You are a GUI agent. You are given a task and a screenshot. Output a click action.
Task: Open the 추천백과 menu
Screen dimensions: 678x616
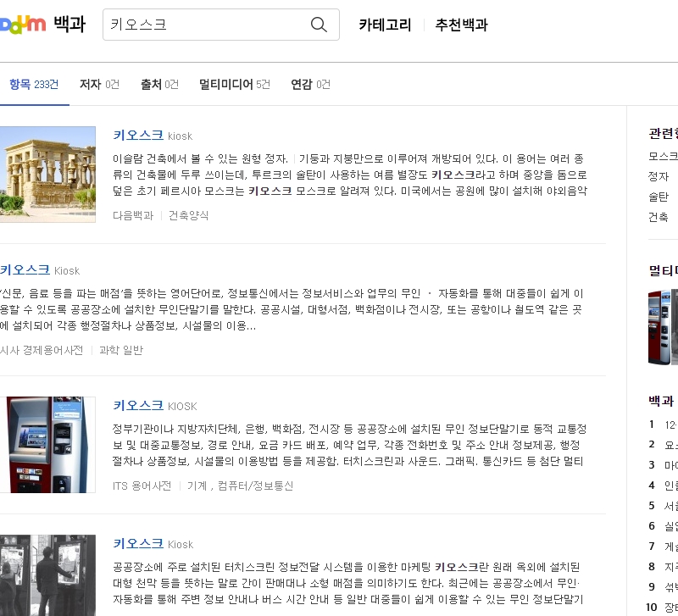(x=460, y=25)
